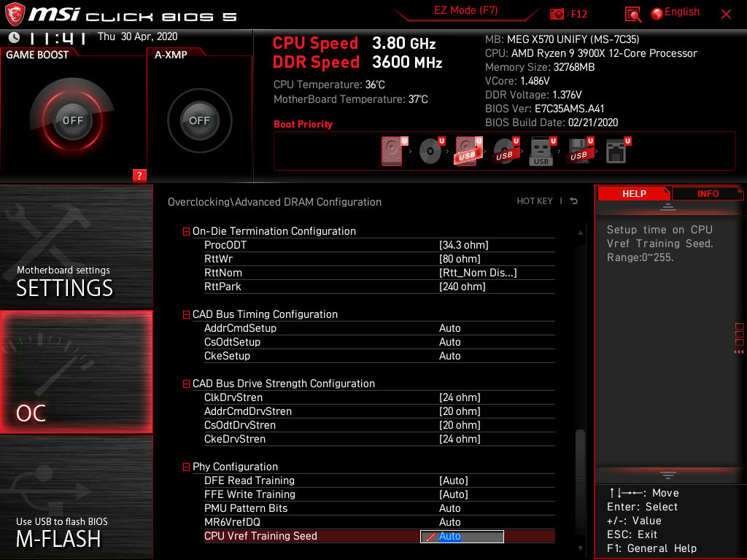Click the help panel top grip handle
Screen dimensions: 747x560
pos(667,206)
